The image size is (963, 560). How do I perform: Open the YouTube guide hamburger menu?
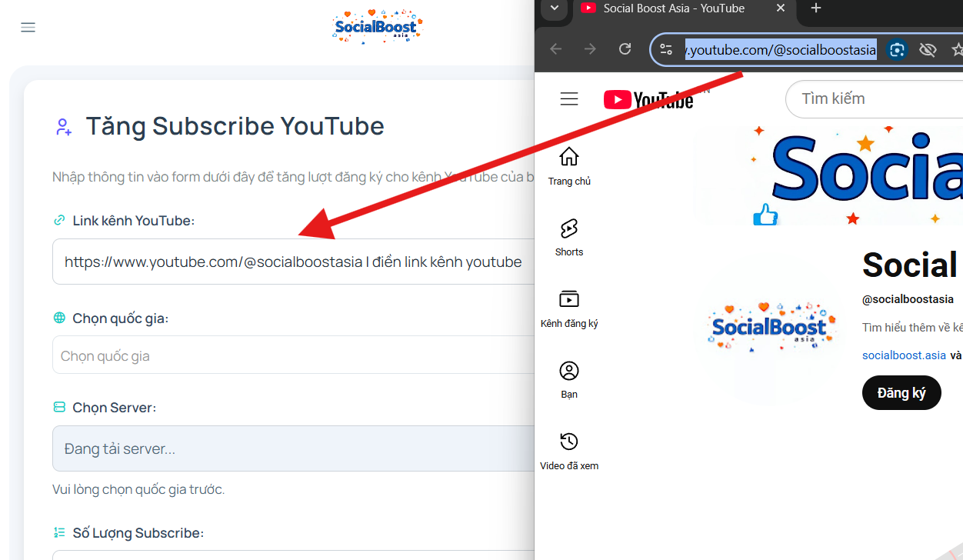569,99
